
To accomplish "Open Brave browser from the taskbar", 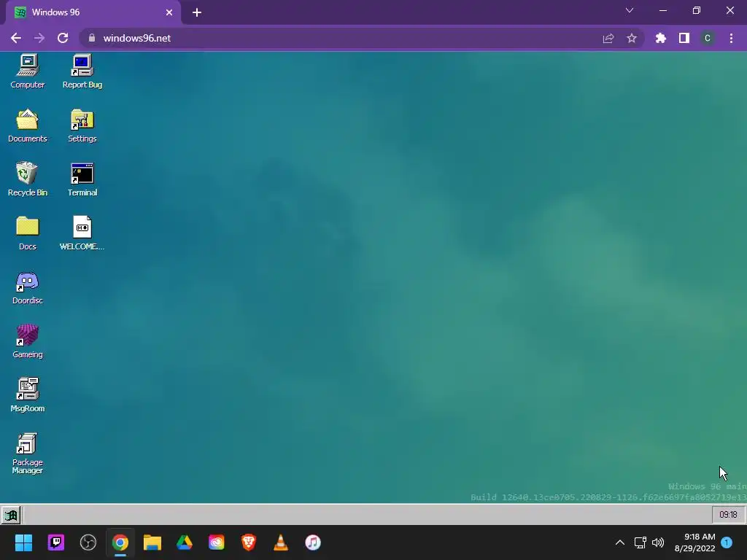I will point(249,542).
